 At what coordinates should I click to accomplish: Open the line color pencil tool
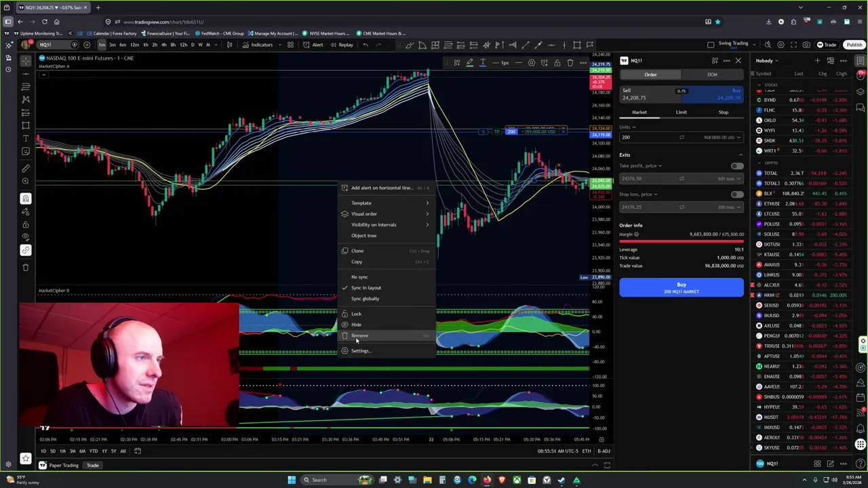pos(469,63)
